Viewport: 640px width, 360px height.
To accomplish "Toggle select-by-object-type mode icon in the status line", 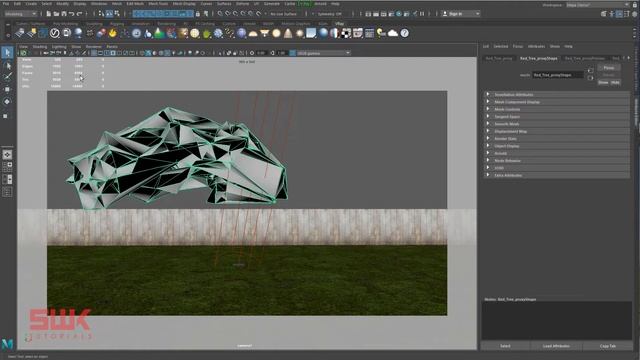I will pyautogui.click(x=109, y=14).
